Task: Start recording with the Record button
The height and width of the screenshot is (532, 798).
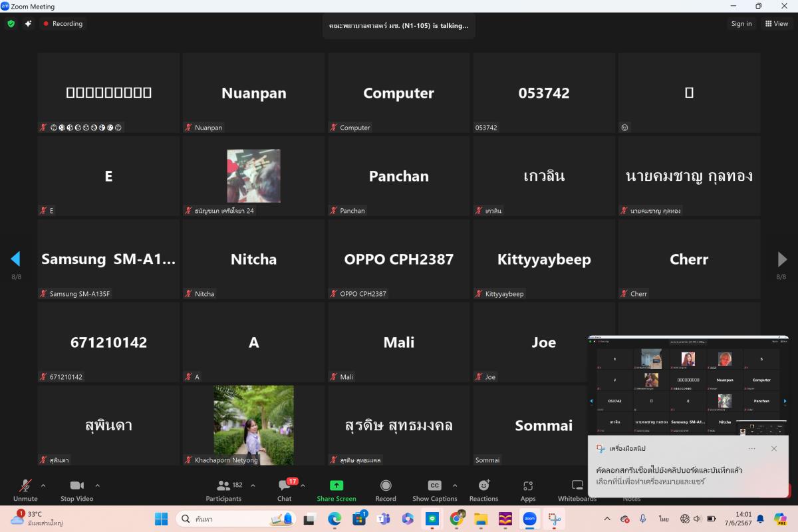Action: [386, 490]
